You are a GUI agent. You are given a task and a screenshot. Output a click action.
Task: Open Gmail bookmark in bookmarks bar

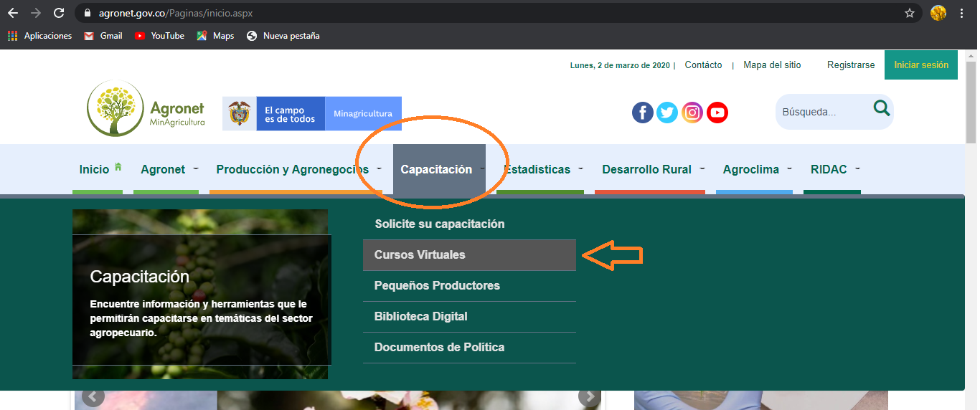click(x=103, y=36)
